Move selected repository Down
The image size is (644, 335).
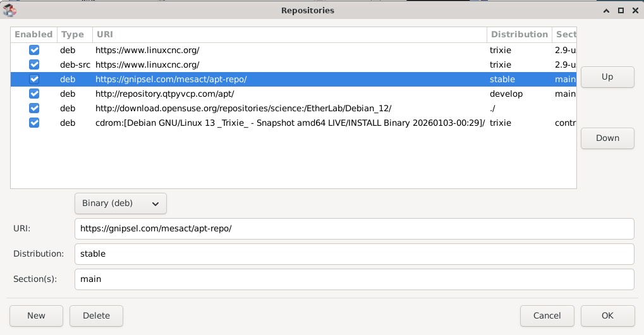(x=607, y=138)
